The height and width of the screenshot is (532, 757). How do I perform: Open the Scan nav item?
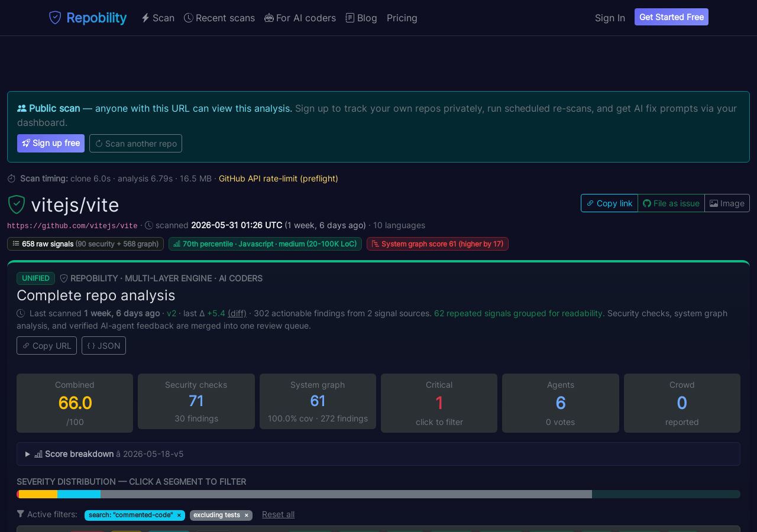pos(158,18)
